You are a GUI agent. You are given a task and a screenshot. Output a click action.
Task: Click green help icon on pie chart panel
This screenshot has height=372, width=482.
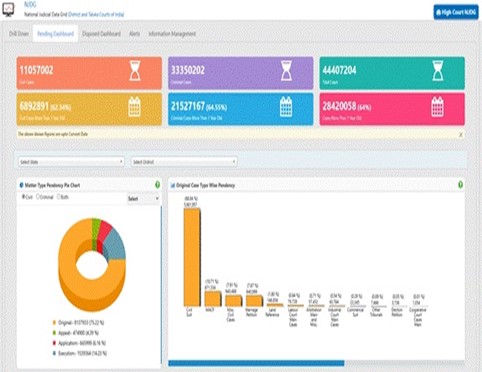158,185
